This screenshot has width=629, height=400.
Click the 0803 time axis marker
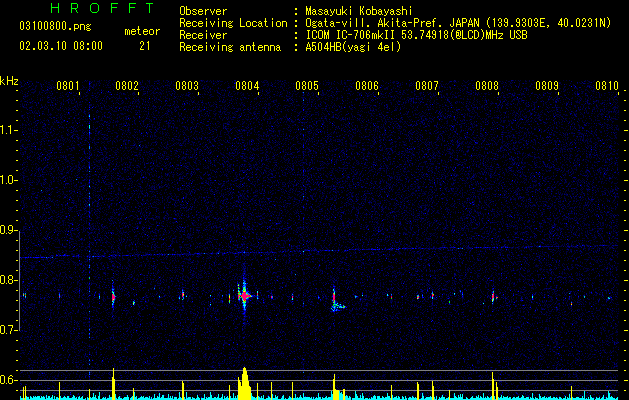187,86
